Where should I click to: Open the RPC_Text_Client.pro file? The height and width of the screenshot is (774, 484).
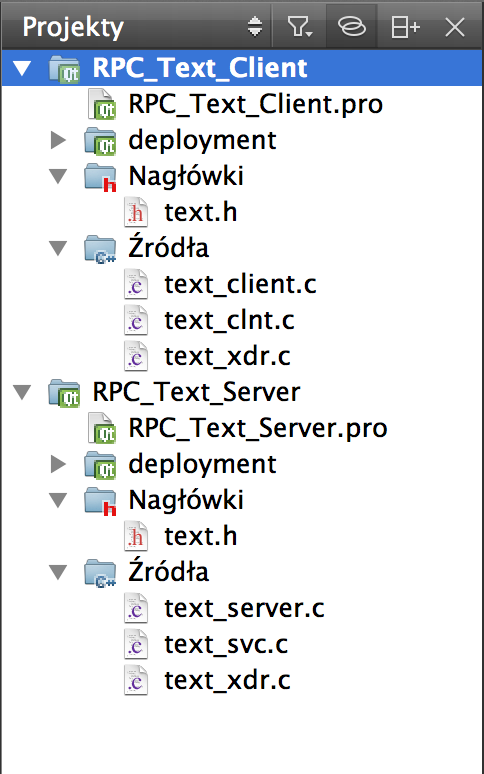[256, 104]
